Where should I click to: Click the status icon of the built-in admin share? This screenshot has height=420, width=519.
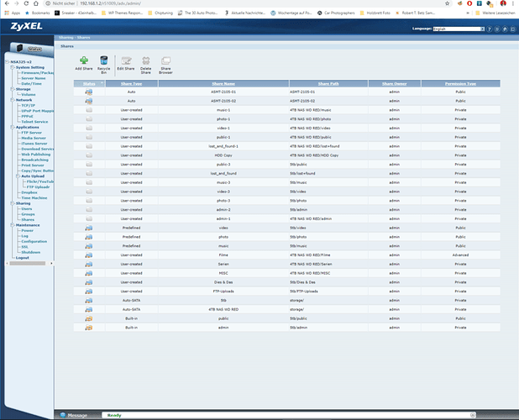click(89, 328)
